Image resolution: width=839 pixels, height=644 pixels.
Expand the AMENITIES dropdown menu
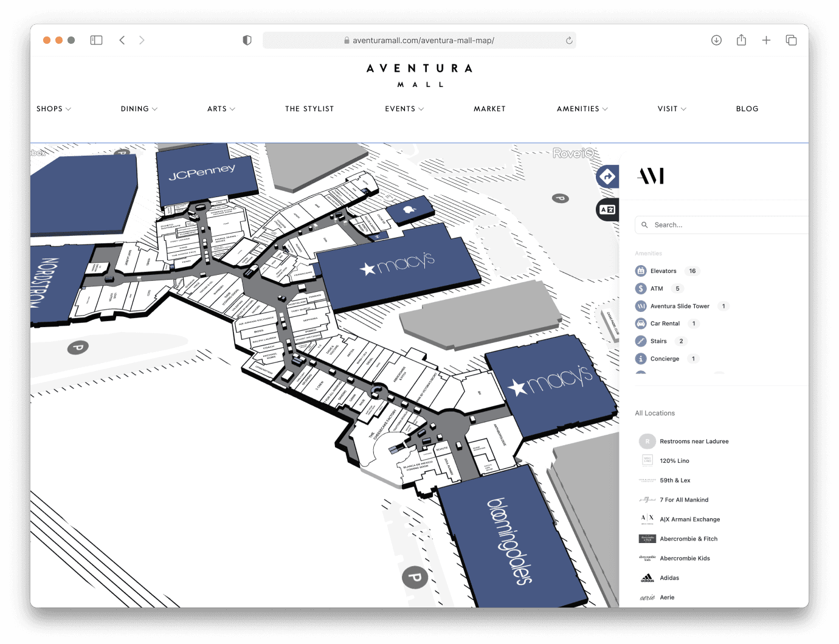(x=582, y=109)
